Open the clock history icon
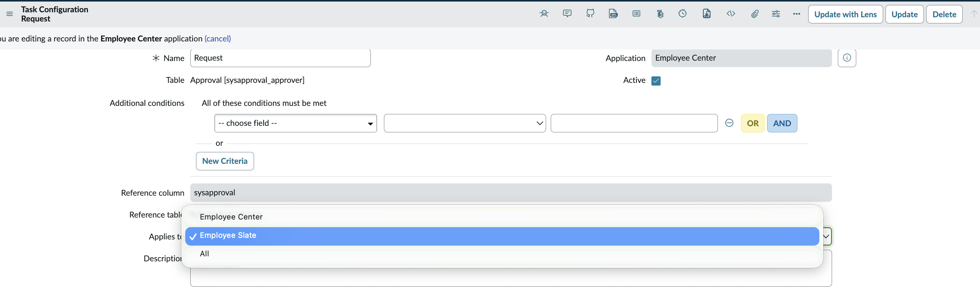This screenshot has height=297, width=980. [683, 14]
